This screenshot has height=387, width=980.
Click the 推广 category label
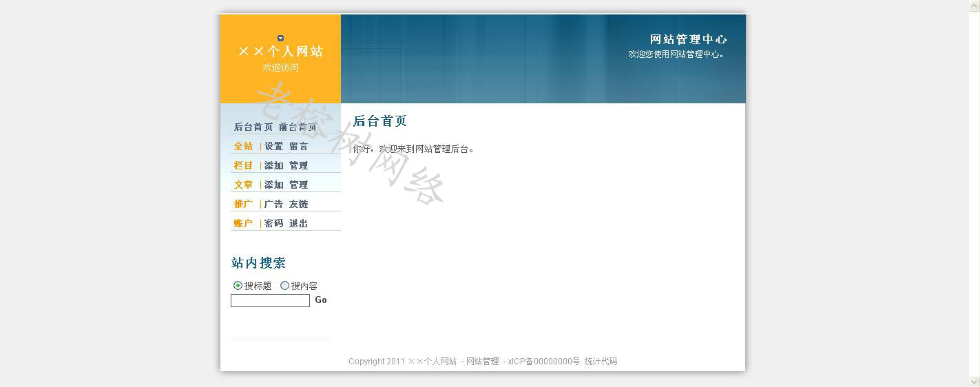[243, 204]
